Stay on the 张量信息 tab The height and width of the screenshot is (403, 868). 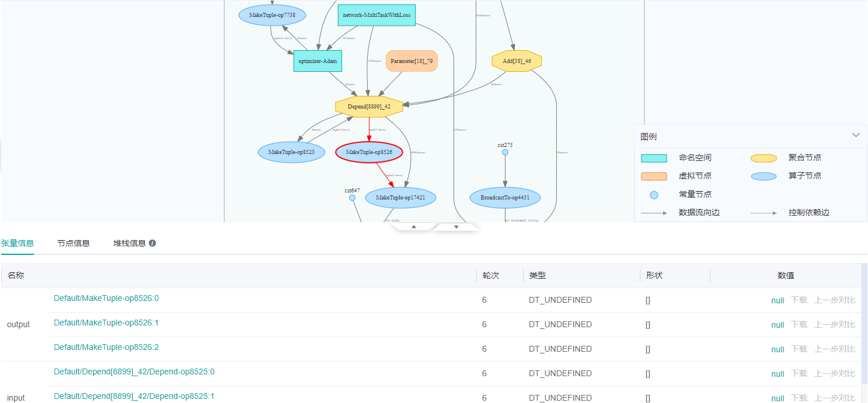pyautogui.click(x=18, y=242)
